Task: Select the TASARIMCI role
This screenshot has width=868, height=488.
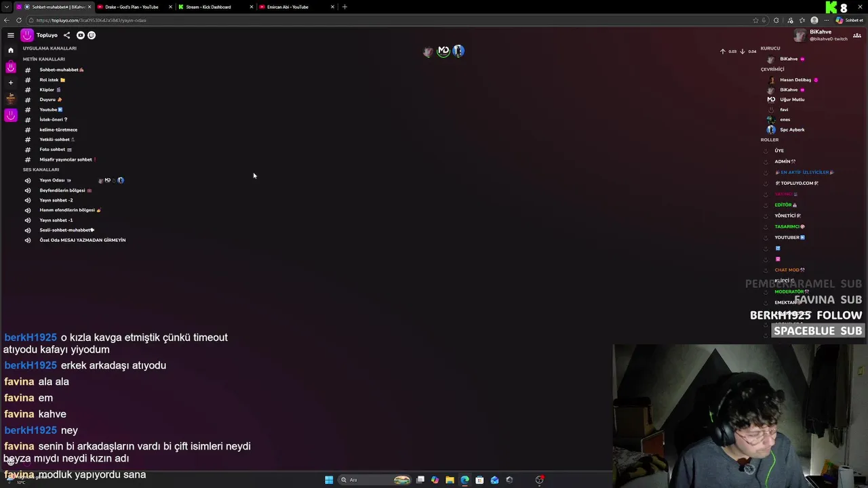Action: click(x=789, y=226)
